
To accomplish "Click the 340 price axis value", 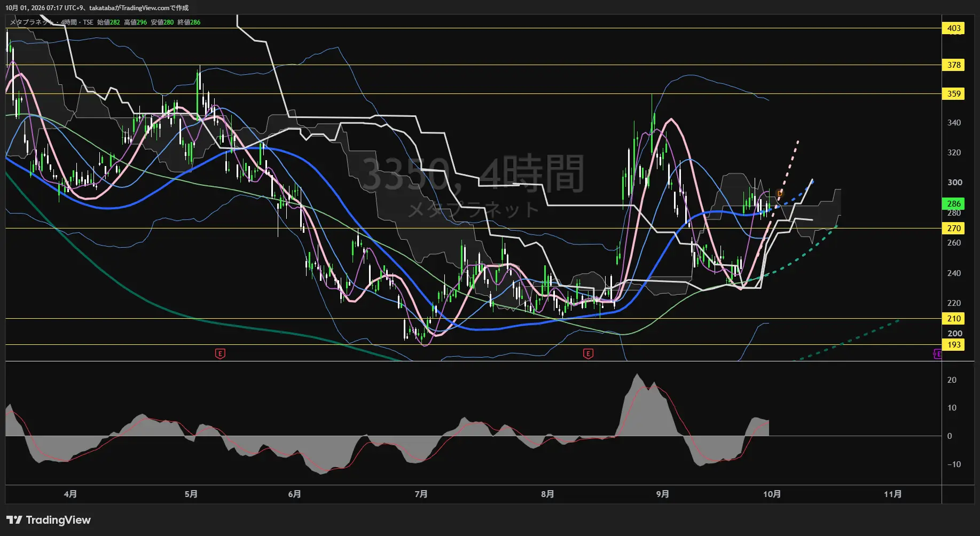I will pos(954,123).
